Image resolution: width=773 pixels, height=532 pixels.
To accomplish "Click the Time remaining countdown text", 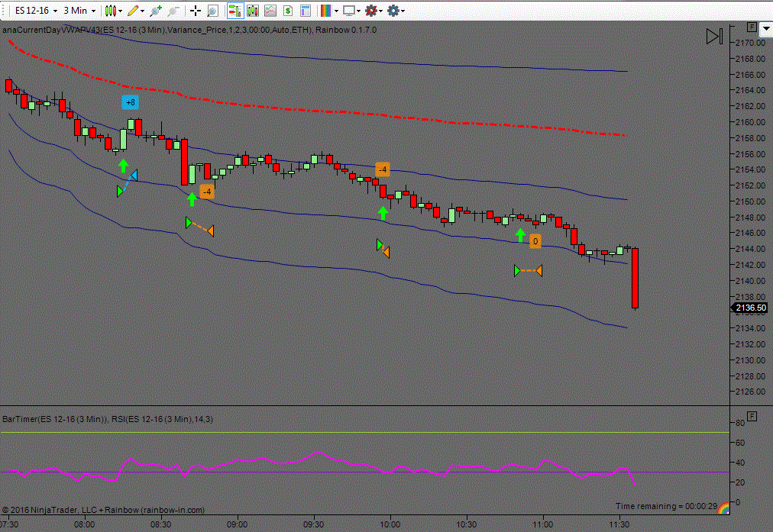I will pyautogui.click(x=666, y=506).
